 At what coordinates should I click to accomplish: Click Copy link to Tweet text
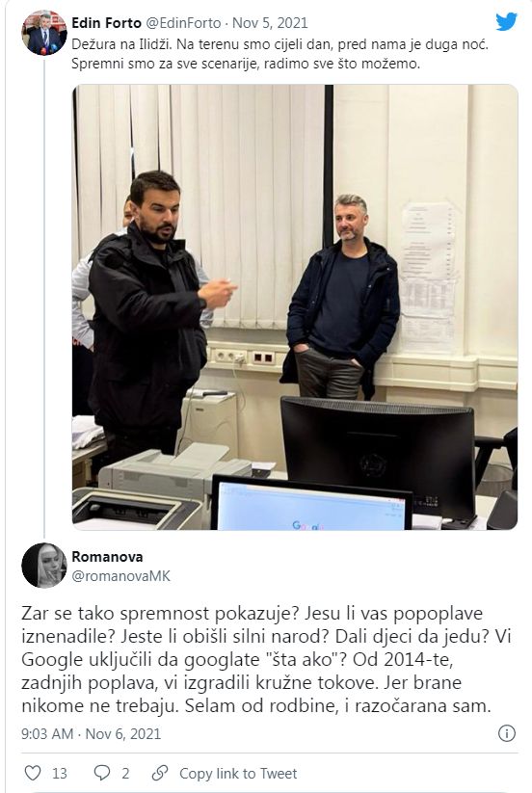click(238, 774)
